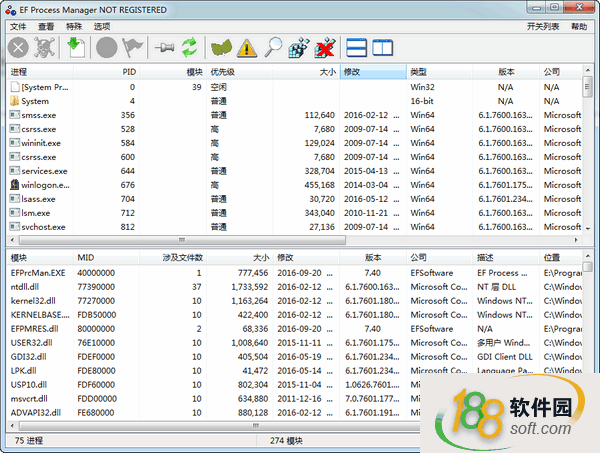
Task: Open the 查看 menu
Action: coord(46,26)
